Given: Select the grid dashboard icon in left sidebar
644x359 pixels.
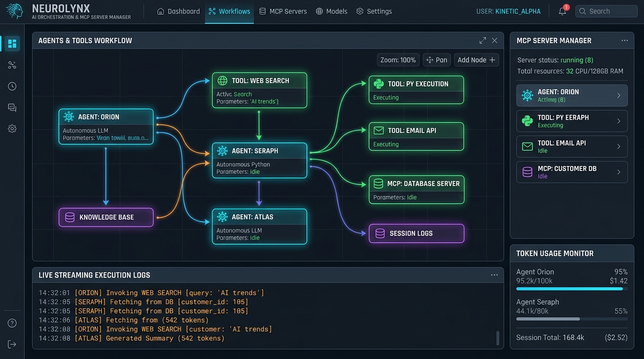Looking at the screenshot, I should point(12,43).
